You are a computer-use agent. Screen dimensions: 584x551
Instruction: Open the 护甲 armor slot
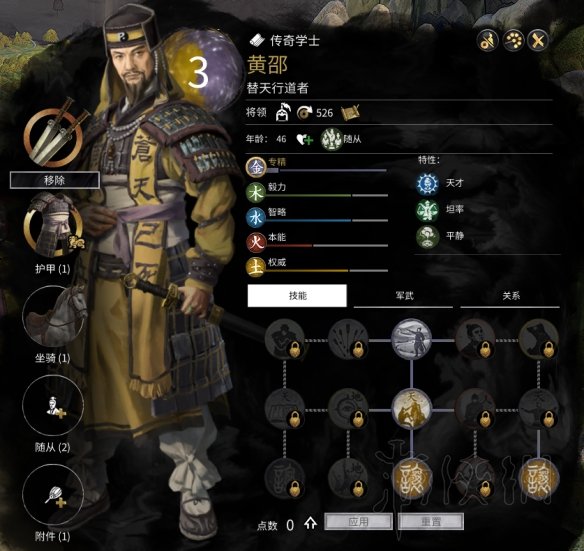click(53, 226)
